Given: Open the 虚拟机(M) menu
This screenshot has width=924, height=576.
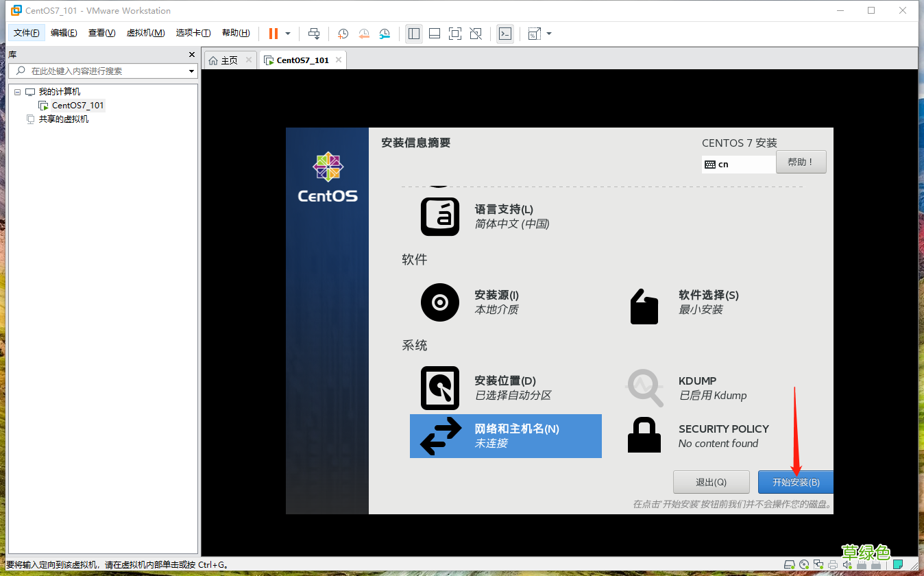Looking at the screenshot, I should point(145,32).
